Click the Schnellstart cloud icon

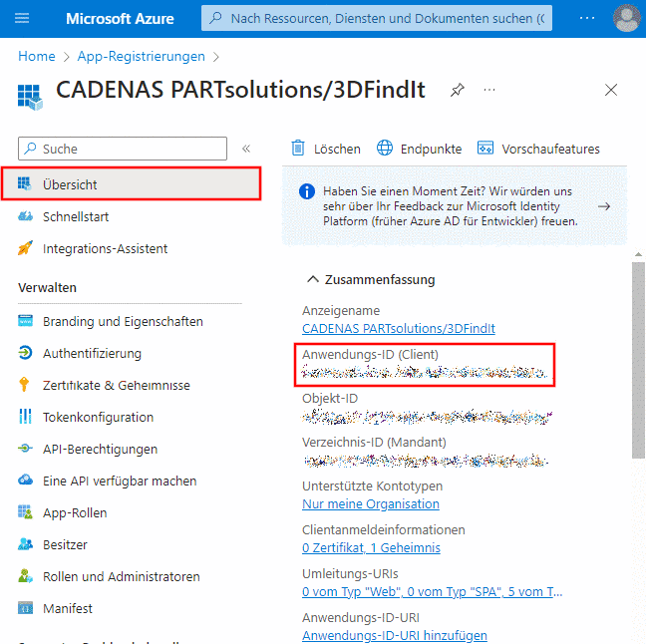(25, 216)
